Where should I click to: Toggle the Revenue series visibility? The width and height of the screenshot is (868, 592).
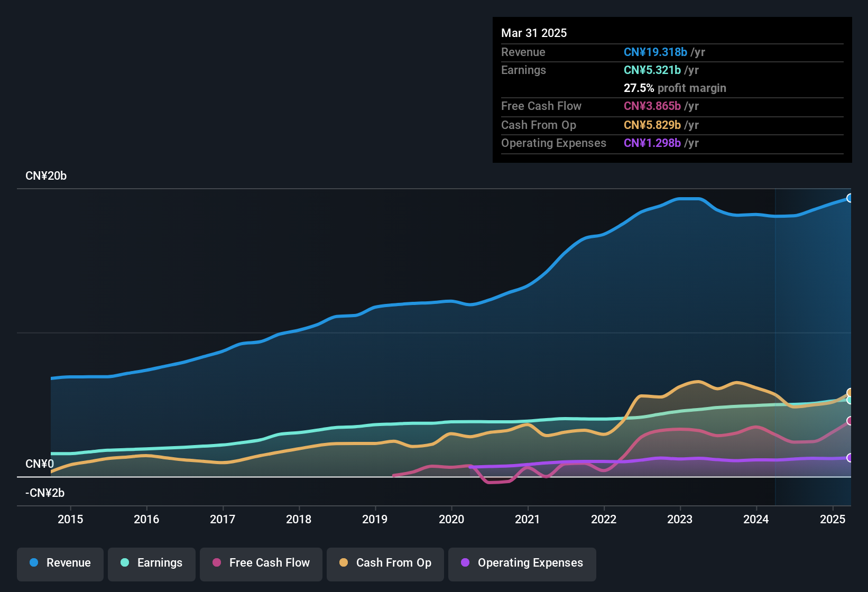click(60, 563)
